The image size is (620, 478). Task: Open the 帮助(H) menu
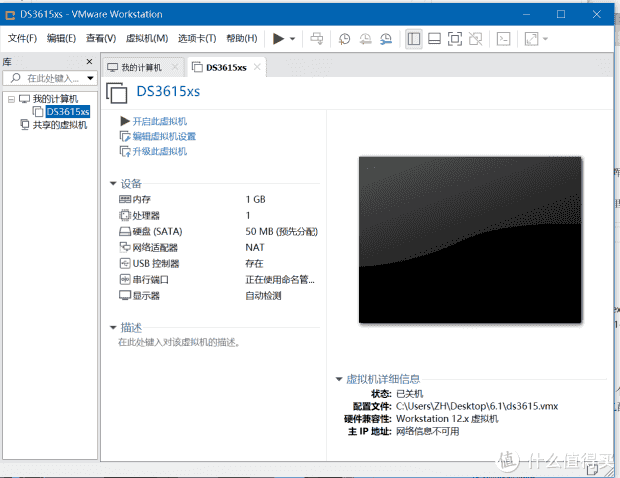[x=242, y=38]
